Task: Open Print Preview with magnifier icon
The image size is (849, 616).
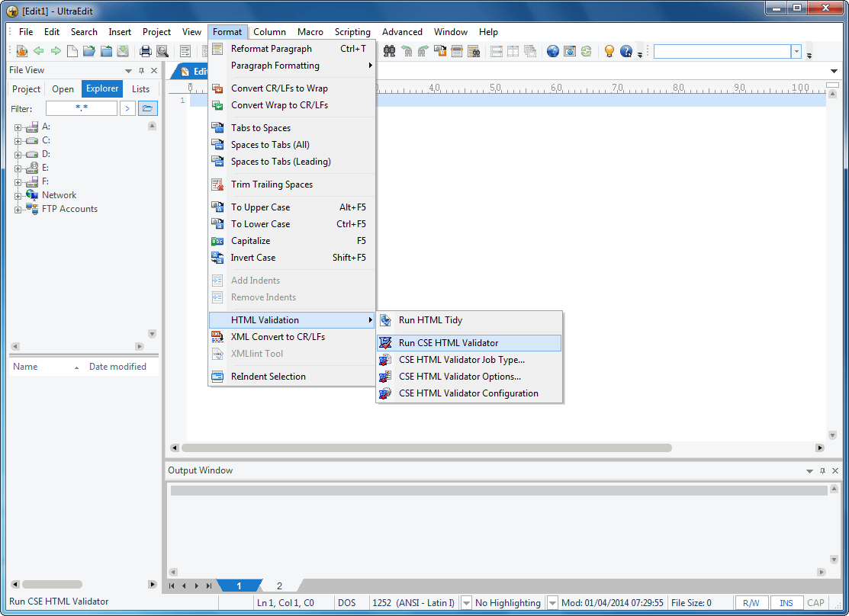Action: (162, 50)
